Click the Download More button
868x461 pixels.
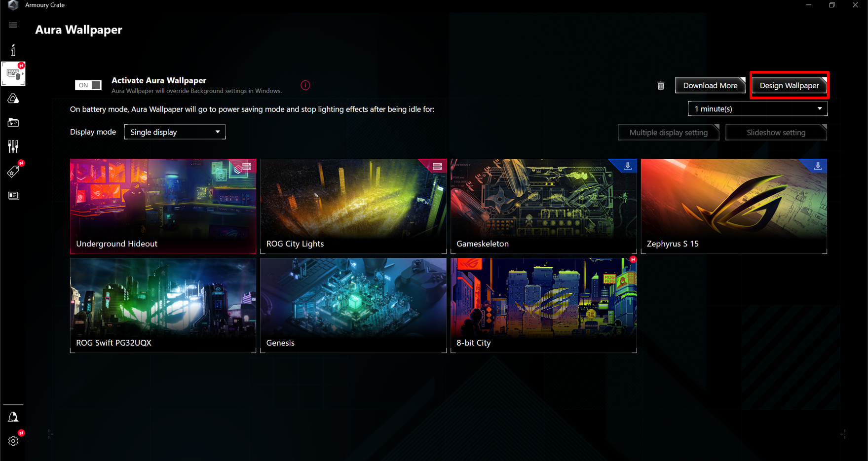710,85
